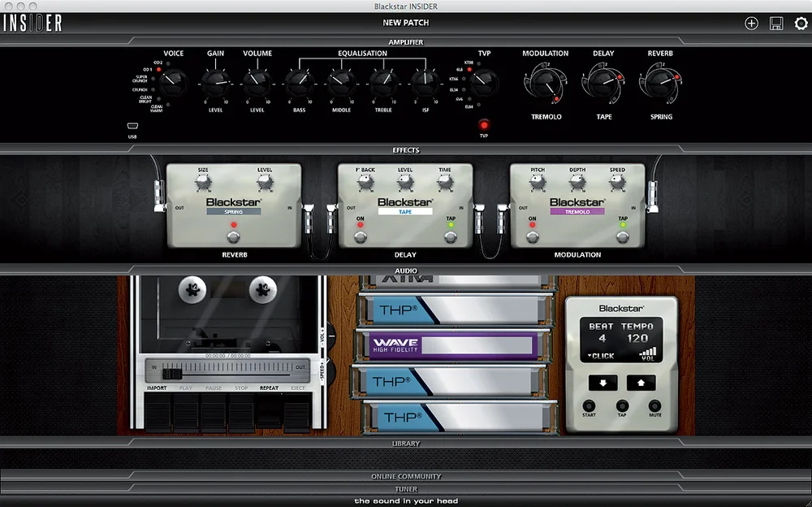Click the IMPORT key on tape deck
This screenshot has height=507, width=812.
[157, 412]
